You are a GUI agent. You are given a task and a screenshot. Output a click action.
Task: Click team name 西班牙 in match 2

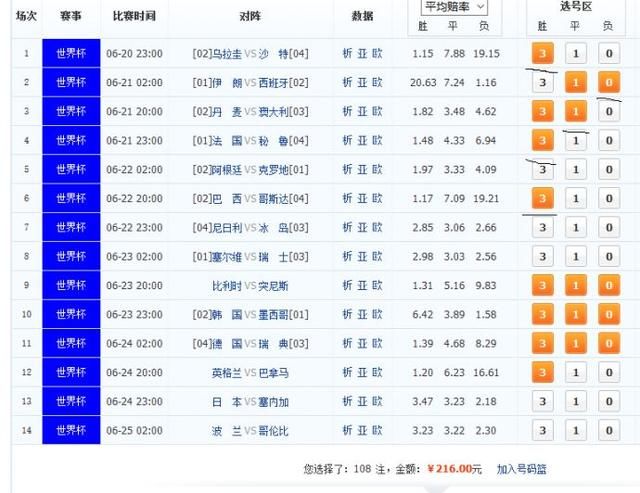[x=275, y=82]
